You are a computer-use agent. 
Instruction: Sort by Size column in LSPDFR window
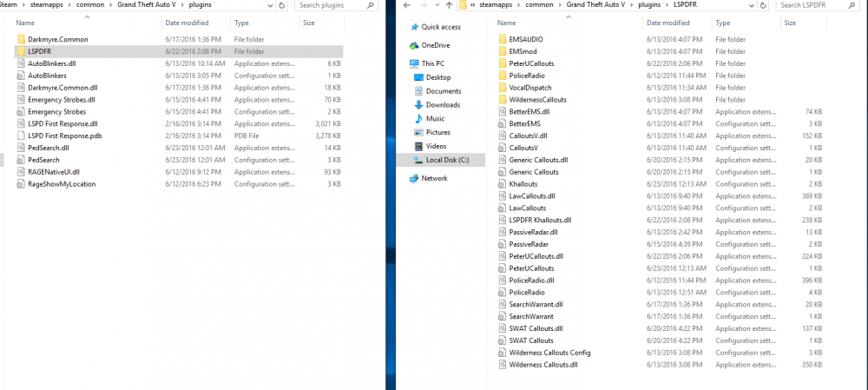(x=803, y=23)
